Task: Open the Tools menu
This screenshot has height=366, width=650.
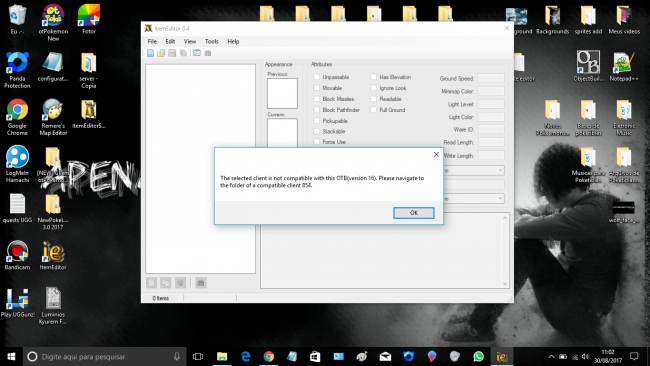Action: click(211, 41)
